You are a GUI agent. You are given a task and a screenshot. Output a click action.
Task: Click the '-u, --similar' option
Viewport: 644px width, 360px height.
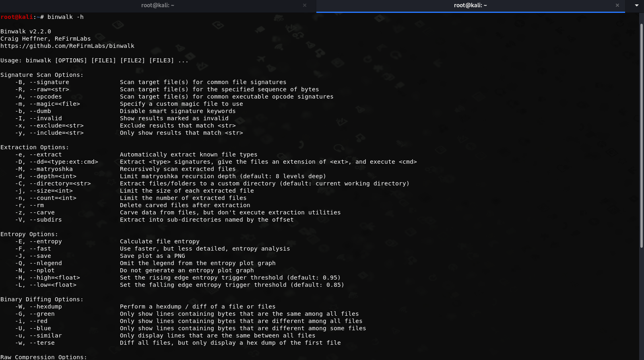(39, 335)
